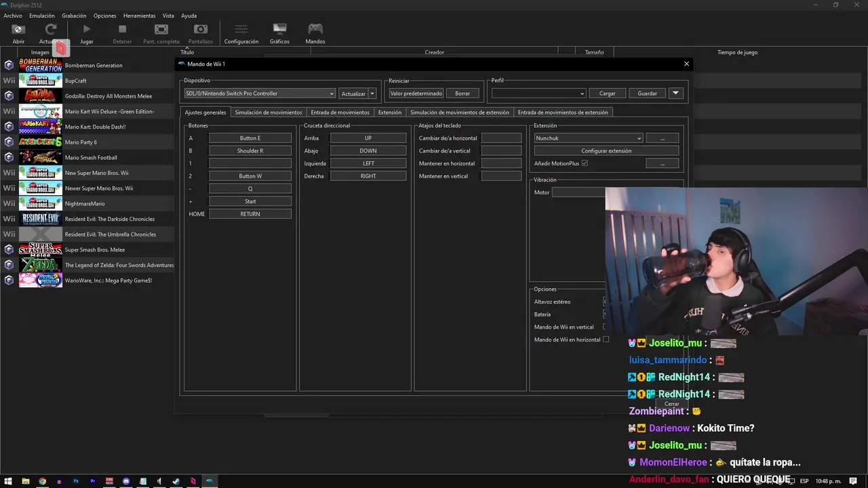Screen dimensions: 868x488
Task: Click GameCube platform icon beside Mario Party 6
Action: [9, 142]
